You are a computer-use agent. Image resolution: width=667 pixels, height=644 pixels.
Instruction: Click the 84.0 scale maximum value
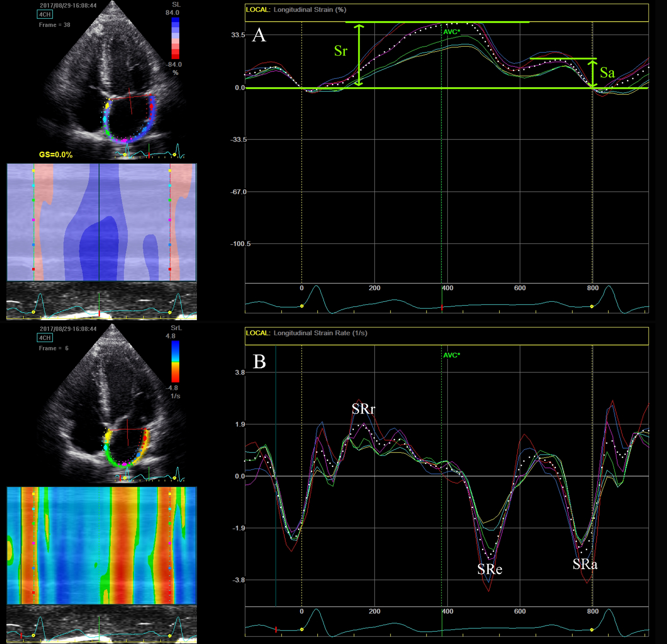click(x=172, y=13)
